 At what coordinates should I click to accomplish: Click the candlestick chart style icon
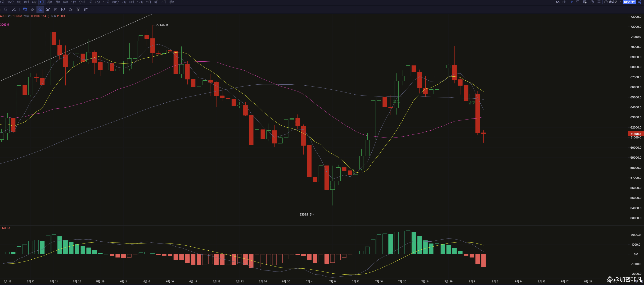click(48, 9)
